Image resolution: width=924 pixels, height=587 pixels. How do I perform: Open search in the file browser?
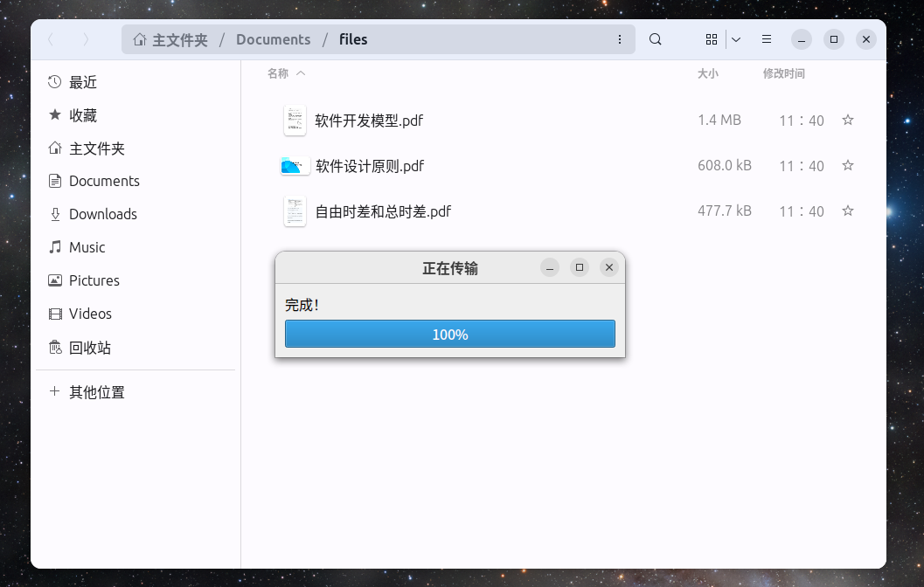pos(655,39)
